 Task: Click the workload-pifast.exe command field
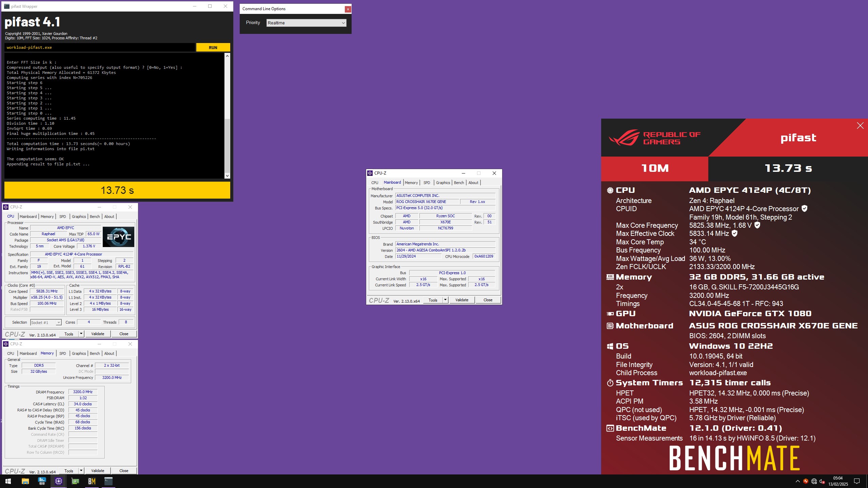coord(100,47)
